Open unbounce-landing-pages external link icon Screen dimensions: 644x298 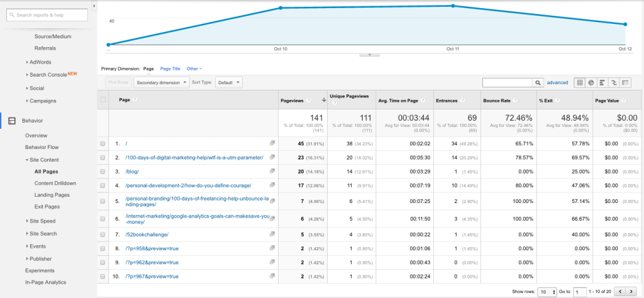[x=272, y=201]
